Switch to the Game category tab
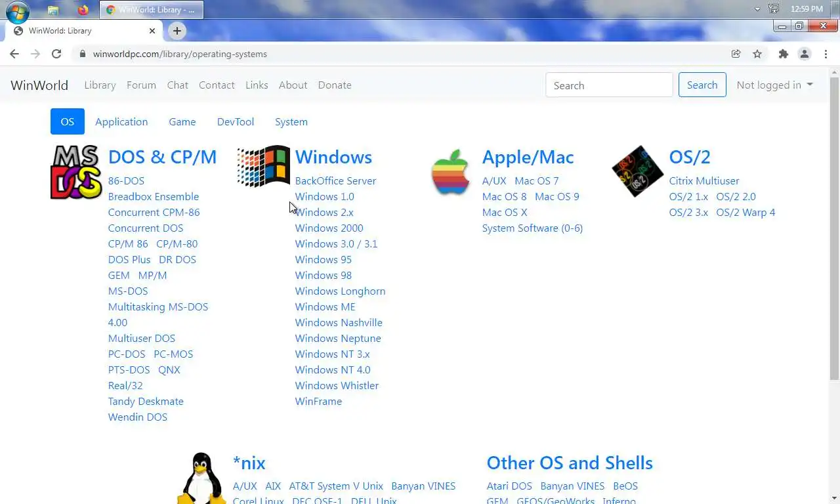This screenshot has width=840, height=504. tap(182, 121)
